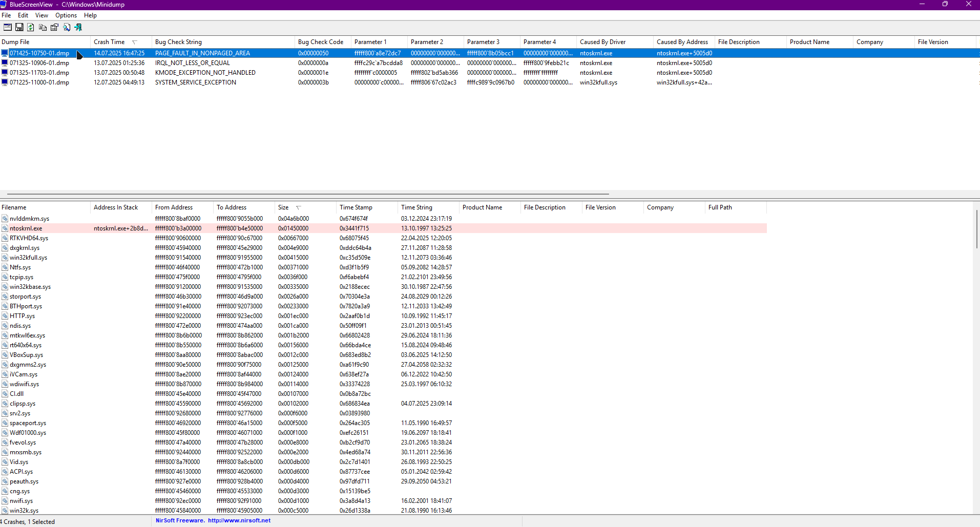Open Advanced Options toolbar icon
This screenshot has width=980, height=527.
click(x=8, y=27)
